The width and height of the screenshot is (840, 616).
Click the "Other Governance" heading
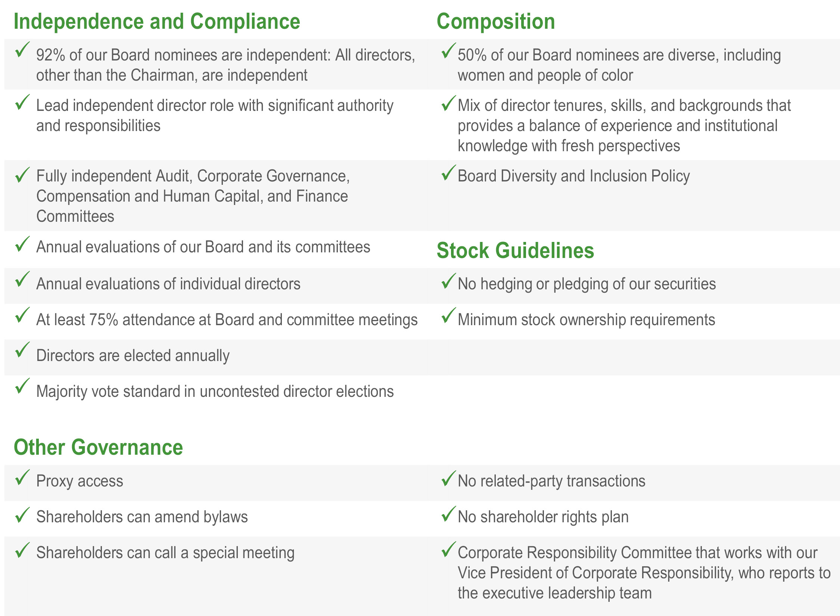tap(98, 447)
